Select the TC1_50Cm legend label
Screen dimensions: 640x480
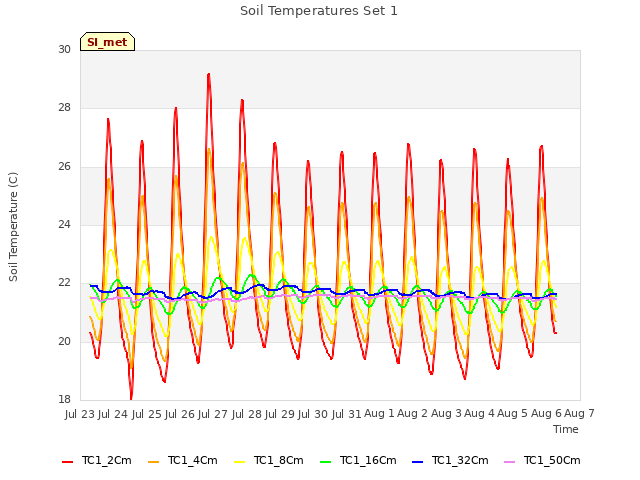tap(552, 460)
